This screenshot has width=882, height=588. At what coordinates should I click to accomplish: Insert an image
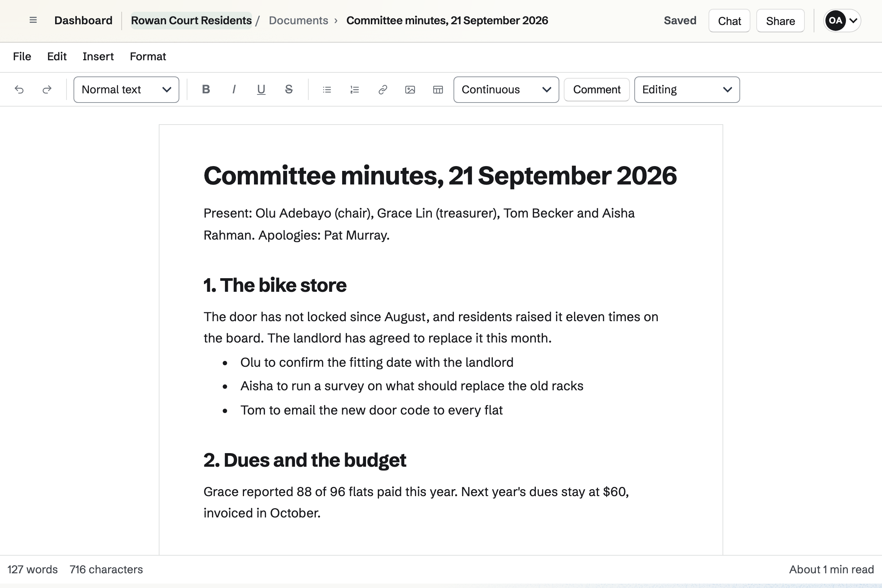[x=410, y=90]
